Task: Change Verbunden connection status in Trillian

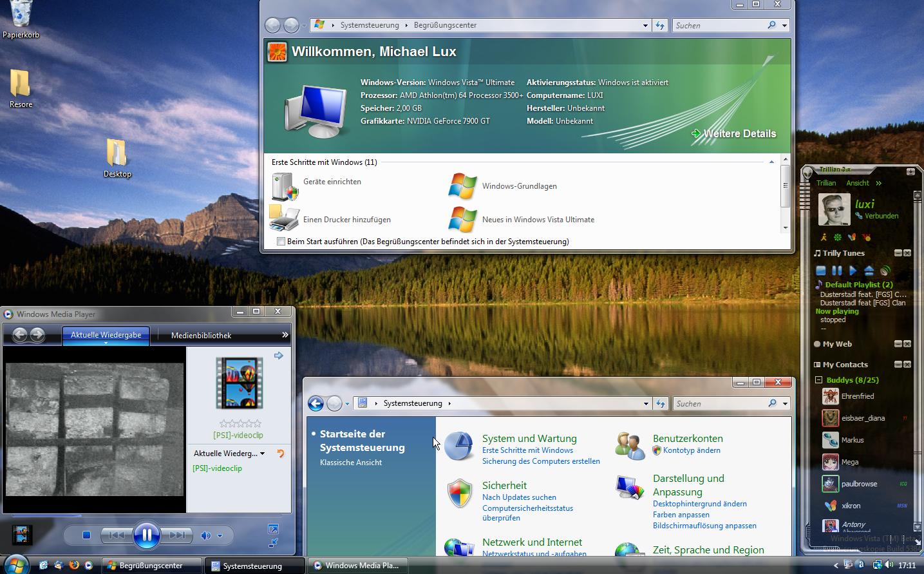Action: click(876, 216)
